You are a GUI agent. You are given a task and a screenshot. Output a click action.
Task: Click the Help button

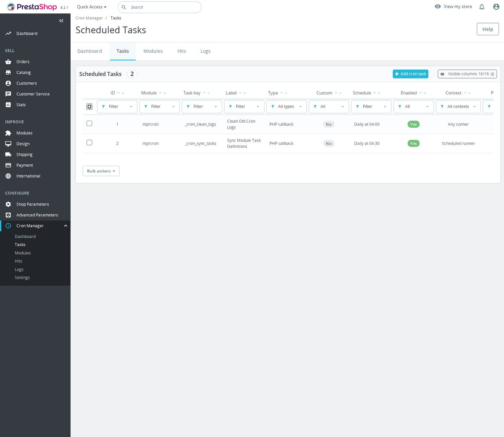pos(488,29)
